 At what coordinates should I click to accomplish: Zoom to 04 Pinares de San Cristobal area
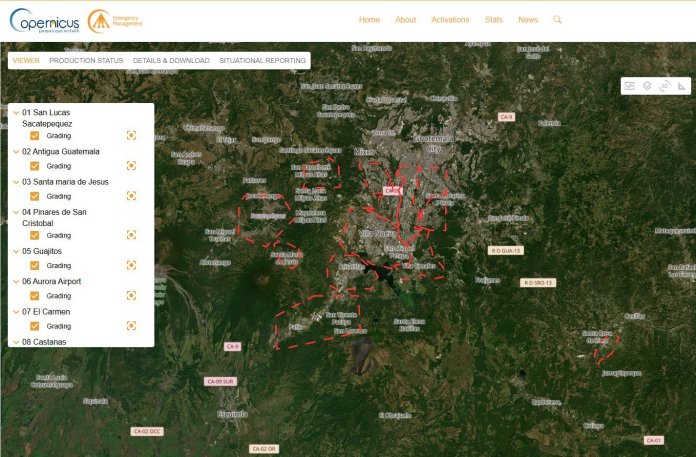pos(131,235)
